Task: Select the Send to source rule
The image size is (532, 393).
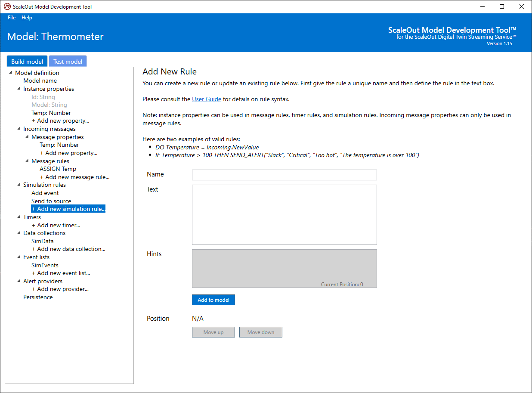Action: coord(51,201)
